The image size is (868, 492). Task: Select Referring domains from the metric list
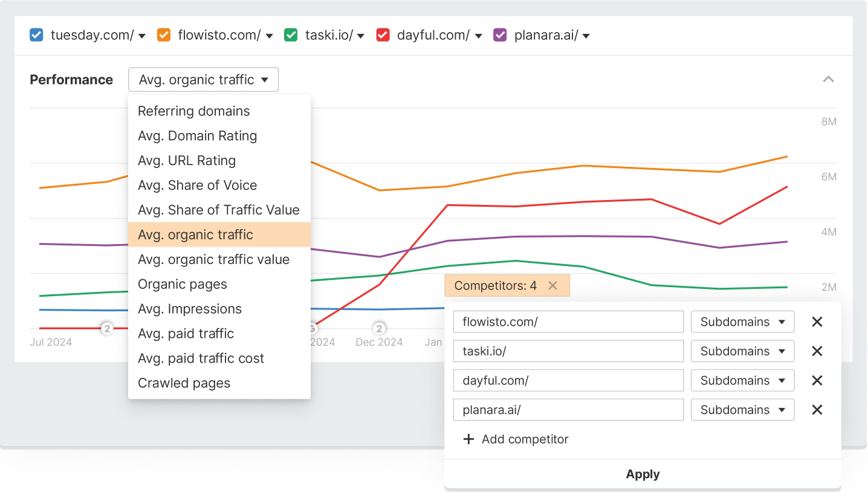click(x=194, y=111)
